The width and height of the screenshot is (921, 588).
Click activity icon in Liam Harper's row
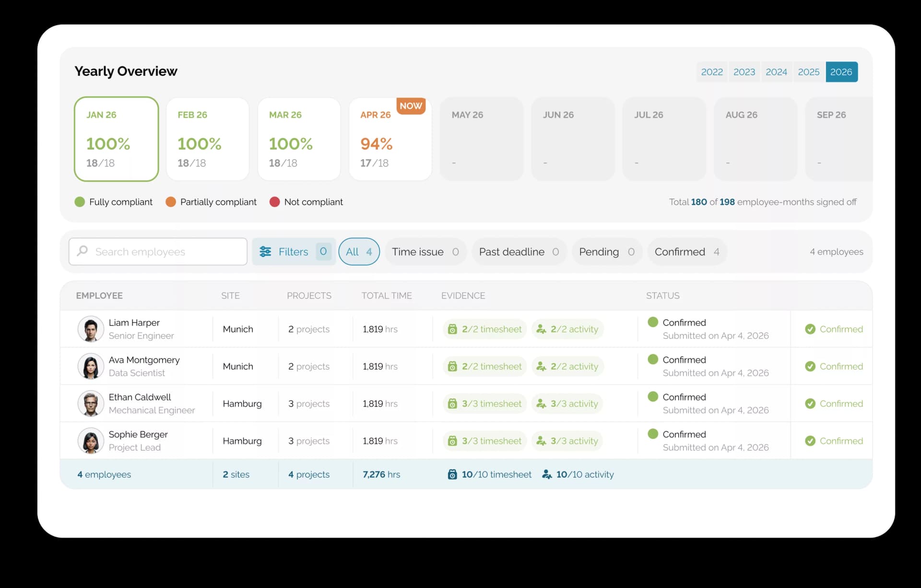[541, 329]
